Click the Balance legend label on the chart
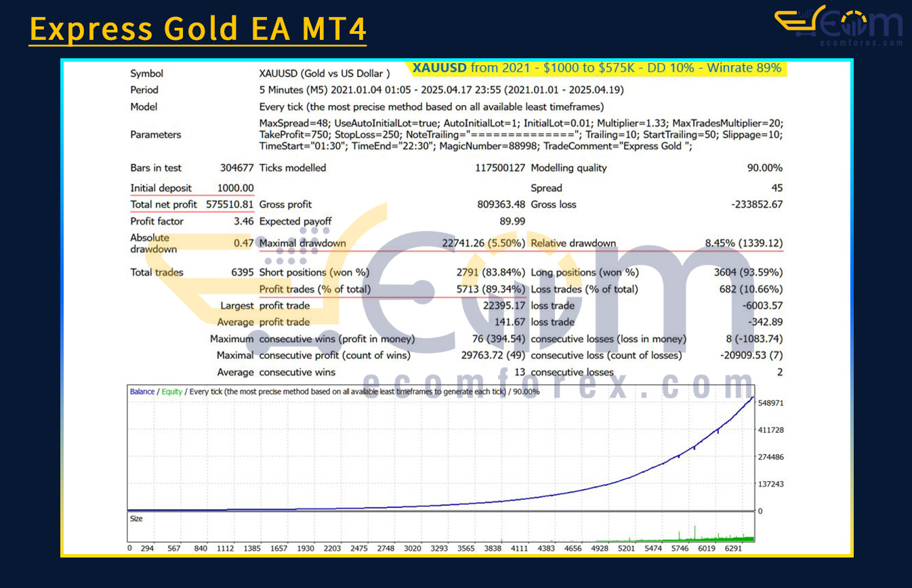This screenshot has width=912, height=588. click(142, 392)
